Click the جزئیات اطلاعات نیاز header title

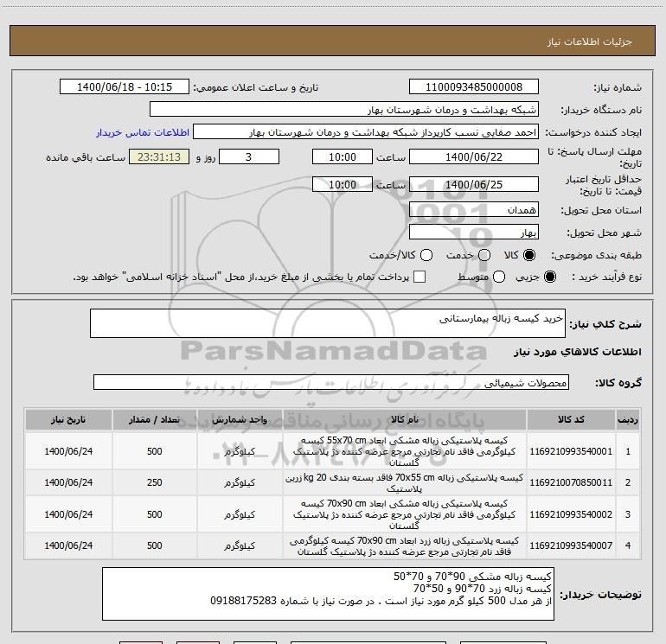click(590, 41)
